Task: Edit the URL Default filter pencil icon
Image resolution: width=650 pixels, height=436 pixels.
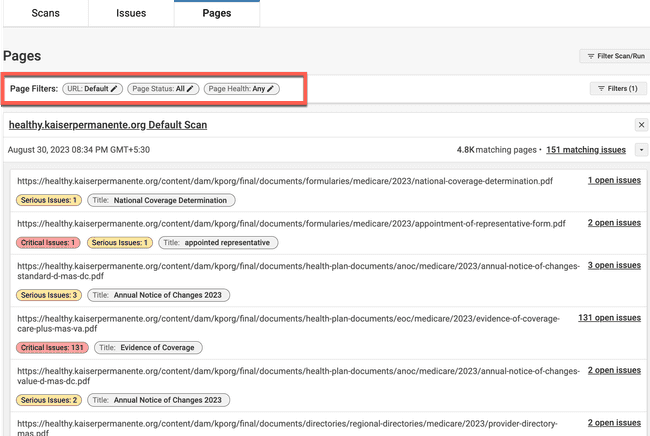Action: [115, 89]
